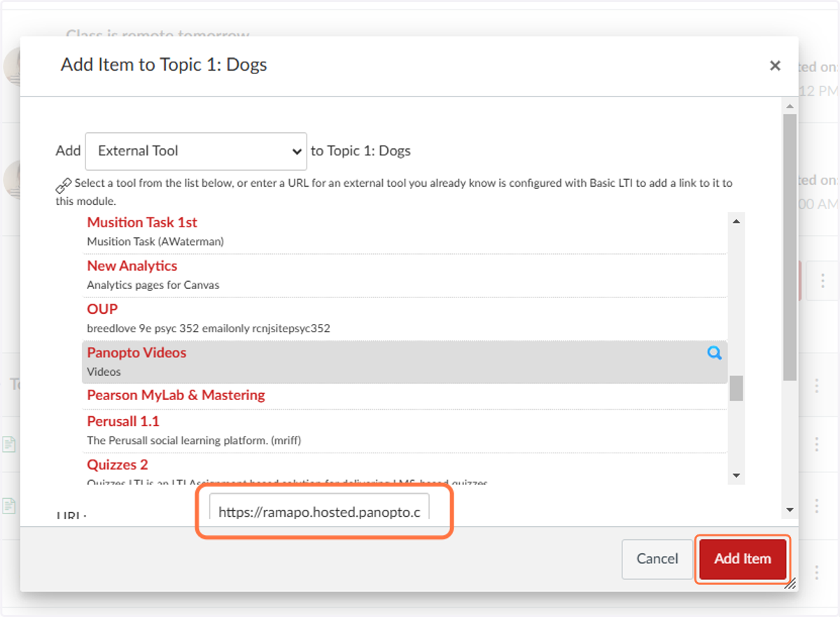This screenshot has height=617, width=840.
Task: Click the tool list scroll down arrow
Action: click(x=736, y=476)
